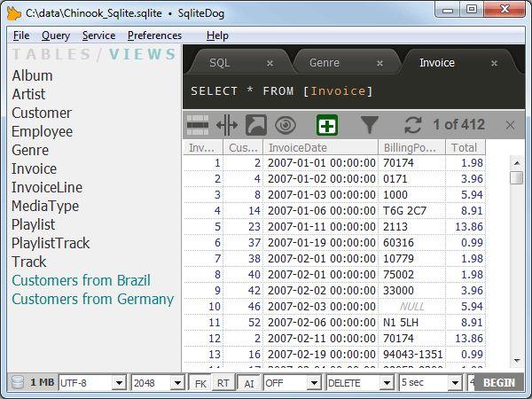Toggle the RT option in status bar

[223, 383]
